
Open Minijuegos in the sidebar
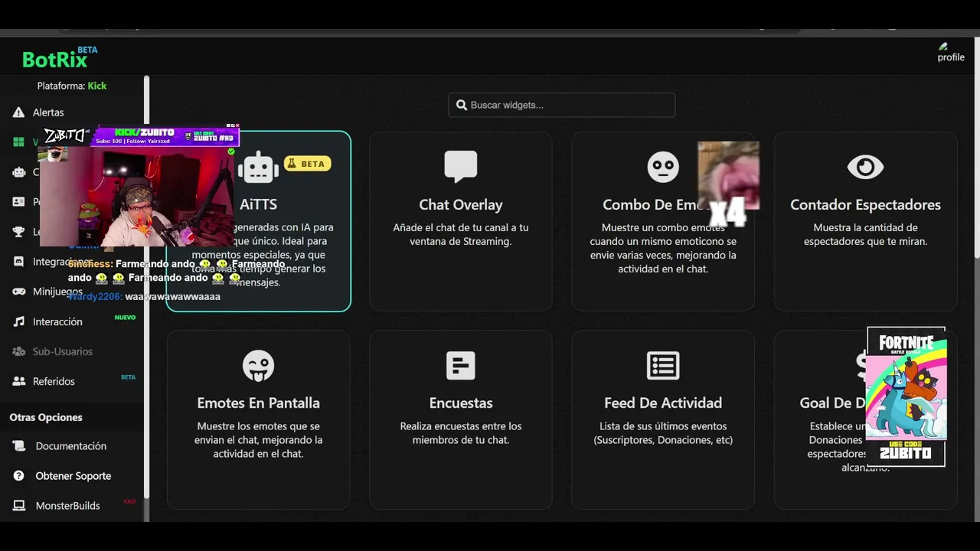tap(57, 292)
